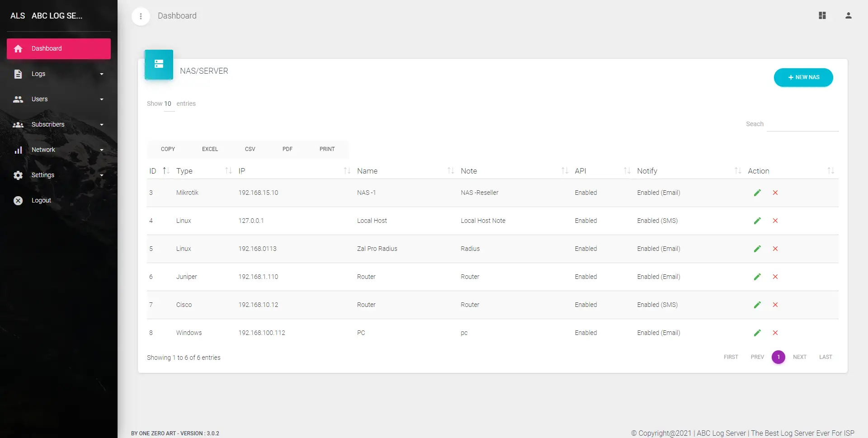Click the grid dashboard icon in top bar
The image size is (868, 438).
822,15
